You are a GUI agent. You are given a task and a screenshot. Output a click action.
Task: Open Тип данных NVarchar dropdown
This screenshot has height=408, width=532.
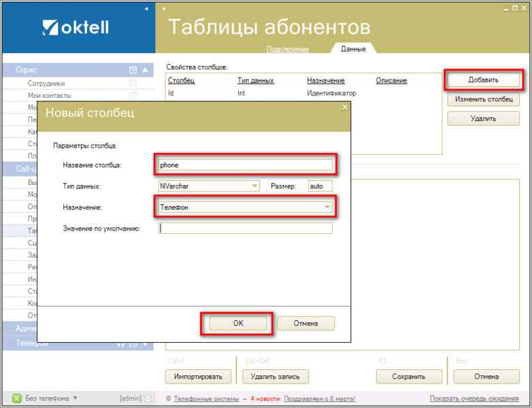coord(254,186)
